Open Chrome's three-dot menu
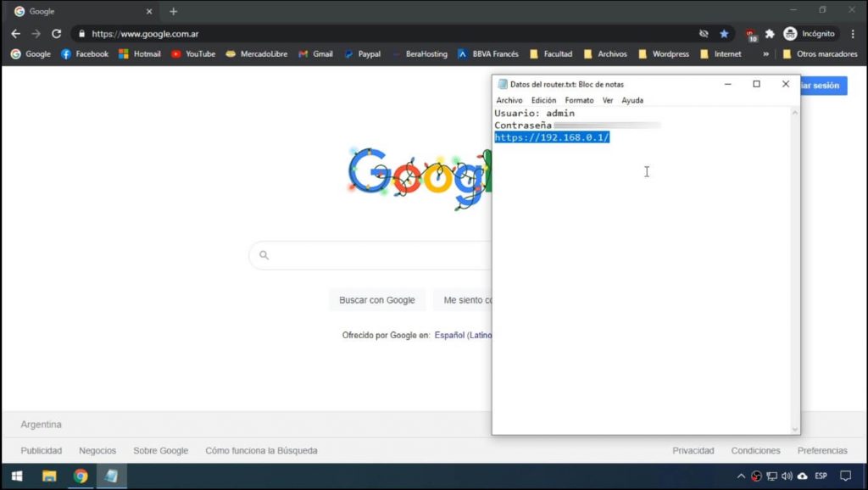 pos(852,35)
